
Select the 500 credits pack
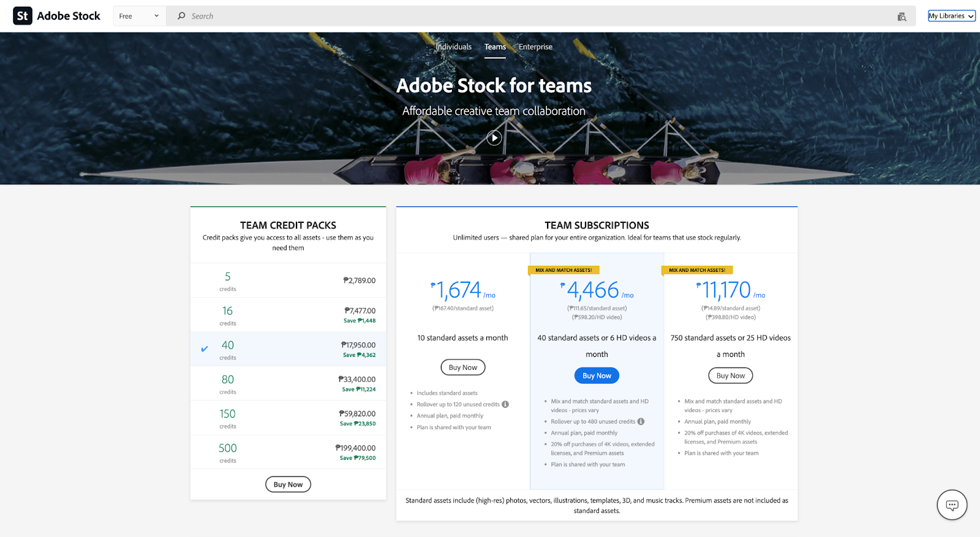288,452
